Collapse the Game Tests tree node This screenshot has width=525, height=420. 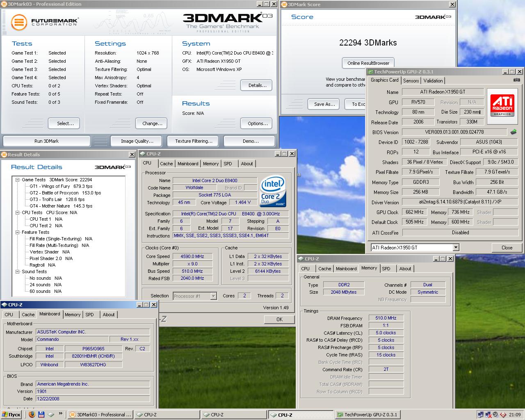(18, 180)
